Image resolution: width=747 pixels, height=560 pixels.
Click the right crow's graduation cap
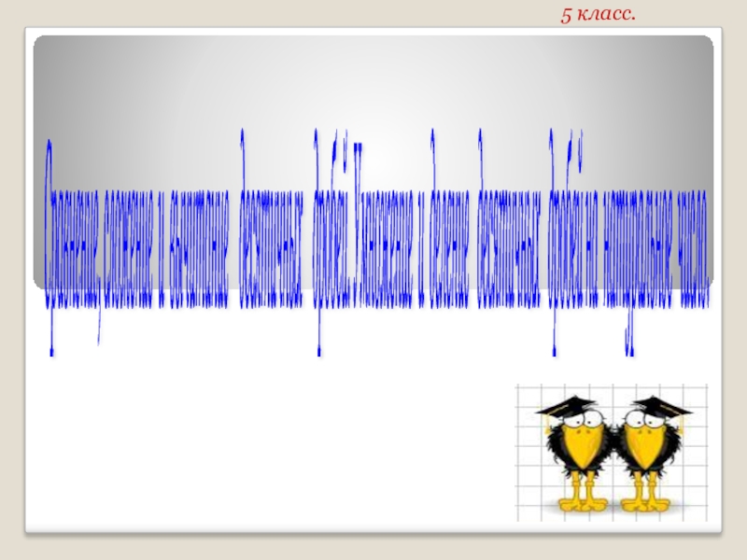662,406
